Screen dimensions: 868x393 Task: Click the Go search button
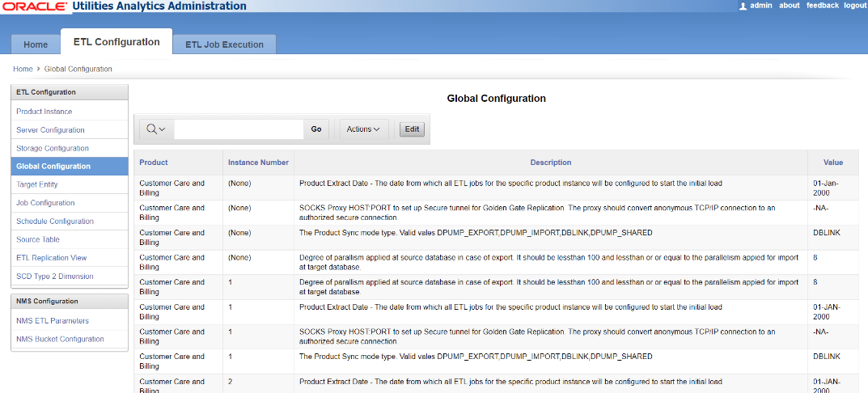(x=316, y=129)
